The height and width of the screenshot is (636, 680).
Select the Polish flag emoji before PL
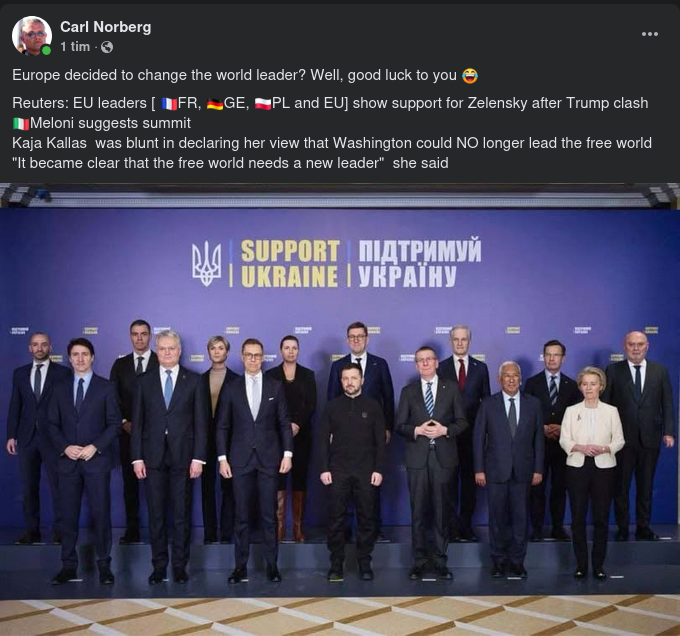pyautogui.click(x=263, y=104)
